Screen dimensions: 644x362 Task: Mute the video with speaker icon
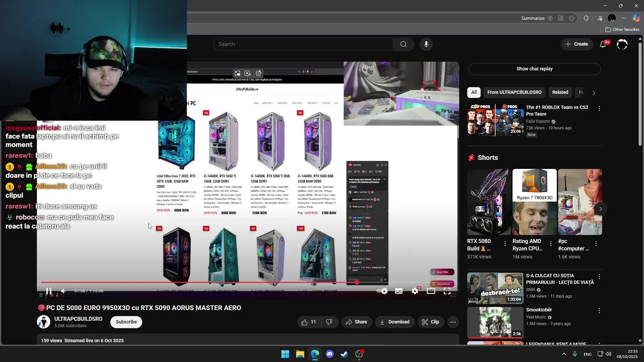(x=63, y=291)
